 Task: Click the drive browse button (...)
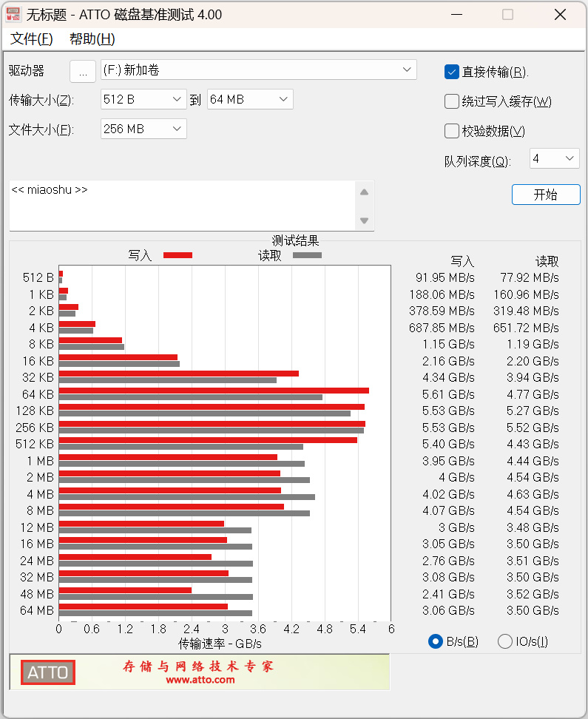point(83,71)
